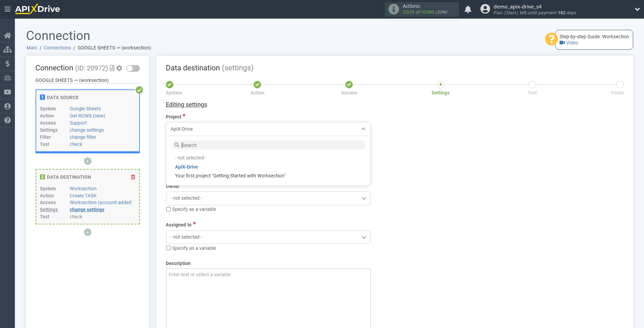The image size is (644, 328).
Task: Delete data destination via trash icon
Action: 133,177
